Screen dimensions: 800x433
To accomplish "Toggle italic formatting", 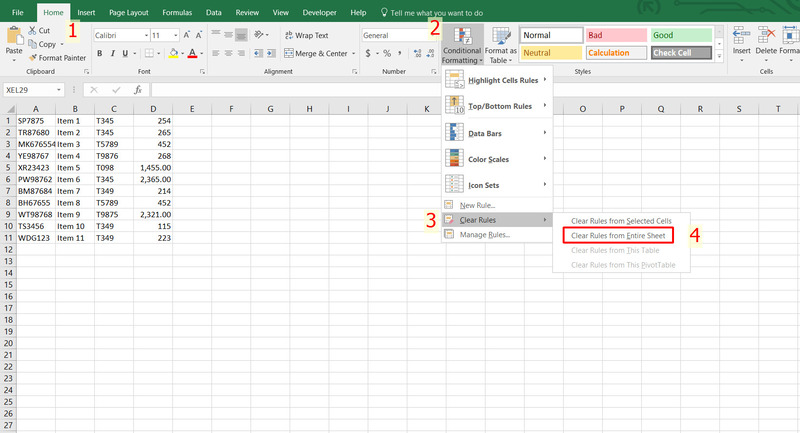I will (x=113, y=53).
